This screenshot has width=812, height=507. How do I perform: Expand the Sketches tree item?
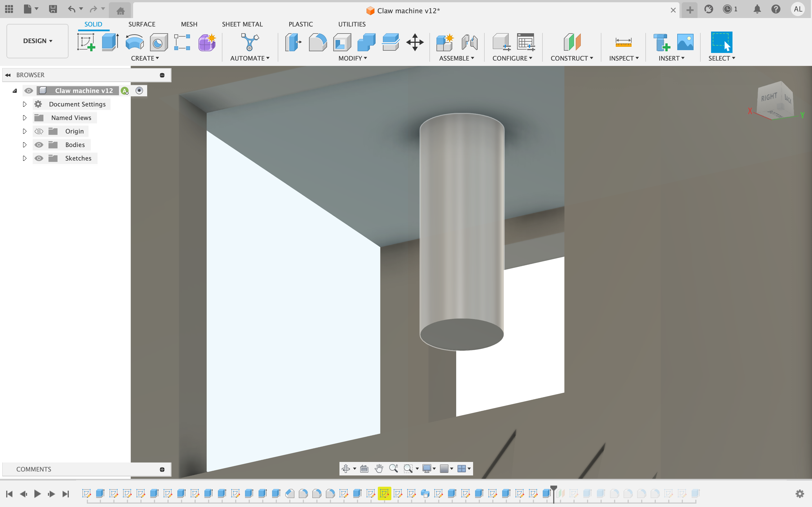(x=24, y=158)
